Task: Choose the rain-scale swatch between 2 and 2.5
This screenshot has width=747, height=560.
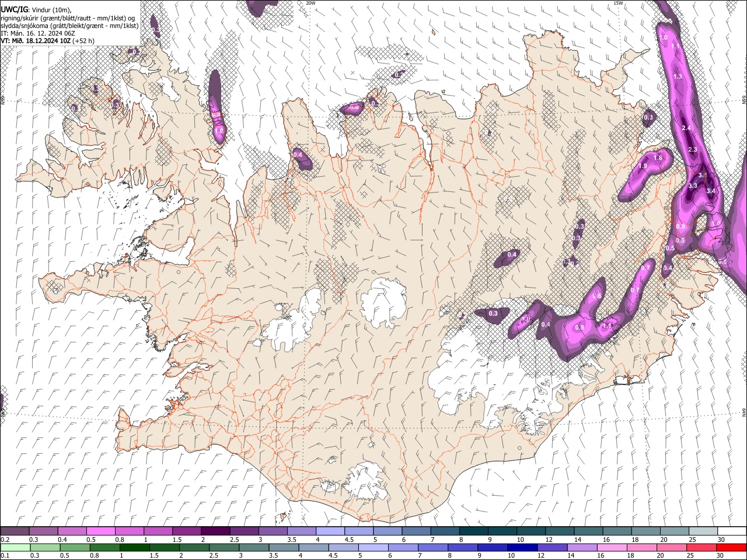Action: pyautogui.click(x=194, y=547)
